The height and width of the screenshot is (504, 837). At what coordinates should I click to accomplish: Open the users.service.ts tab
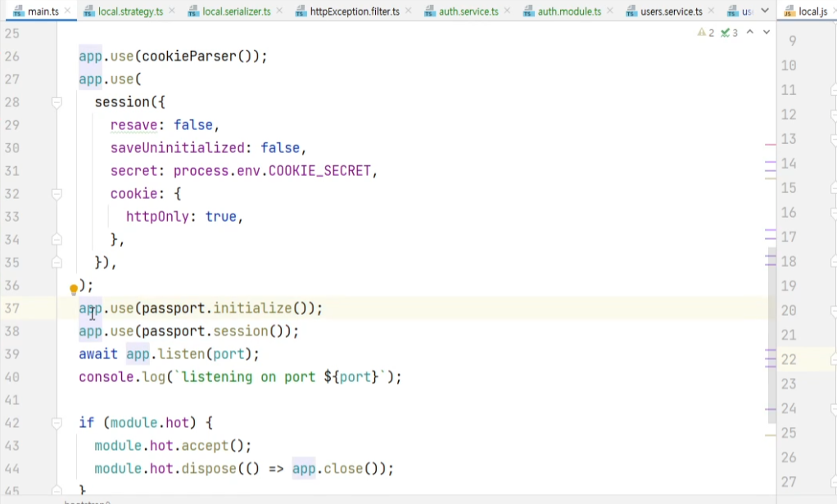pos(672,11)
